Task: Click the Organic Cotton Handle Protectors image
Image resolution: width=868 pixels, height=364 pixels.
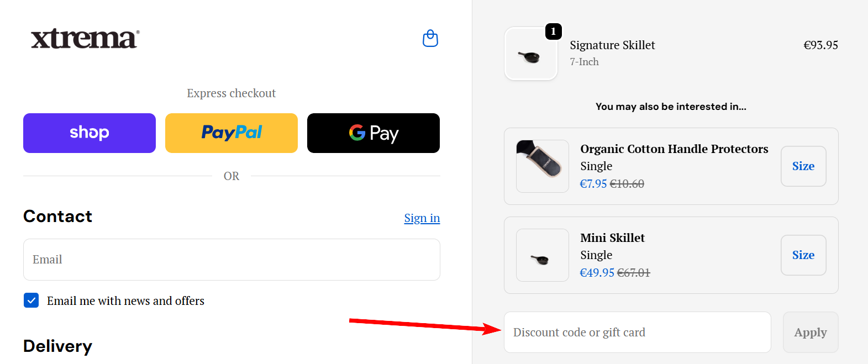Action: click(x=542, y=166)
